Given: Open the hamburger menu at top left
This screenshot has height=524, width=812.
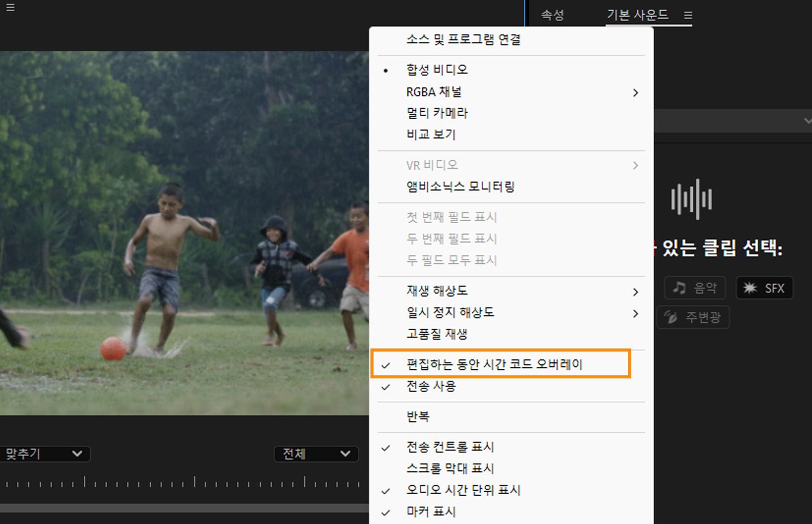Looking at the screenshot, I should pos(10,8).
